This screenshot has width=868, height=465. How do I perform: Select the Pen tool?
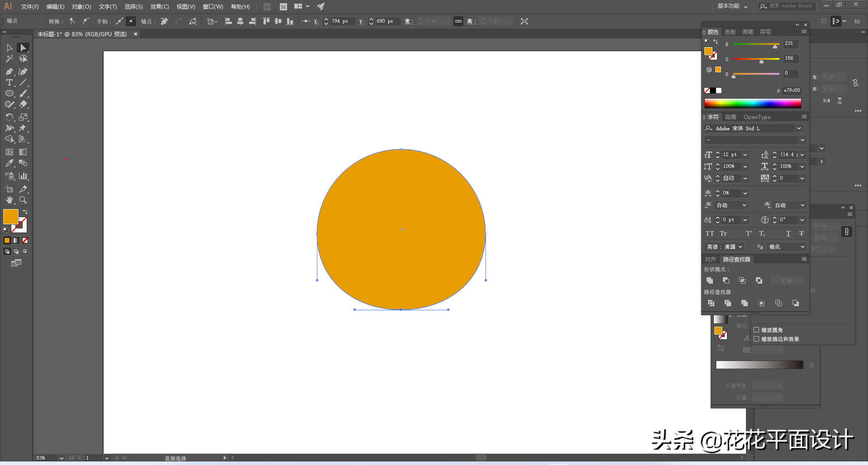[9, 71]
